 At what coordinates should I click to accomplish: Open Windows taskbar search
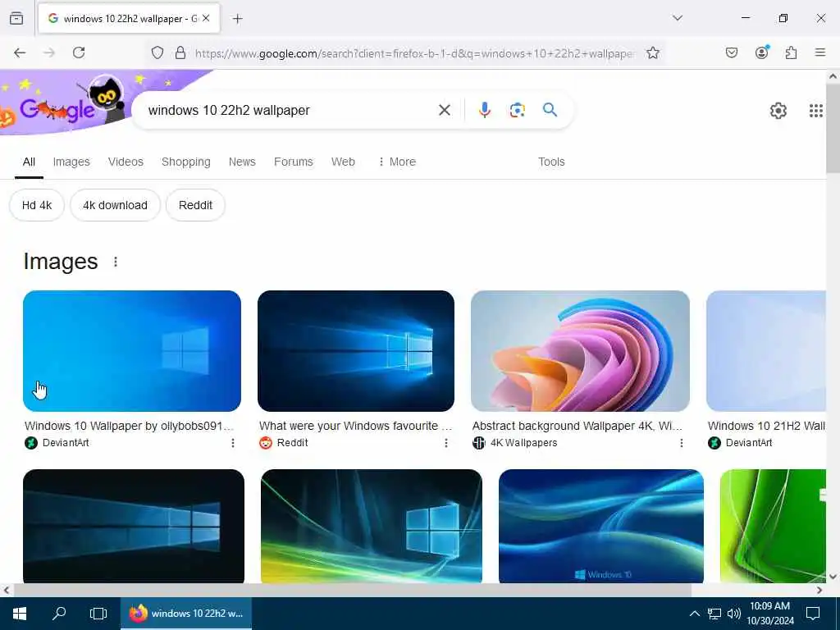[59, 614]
